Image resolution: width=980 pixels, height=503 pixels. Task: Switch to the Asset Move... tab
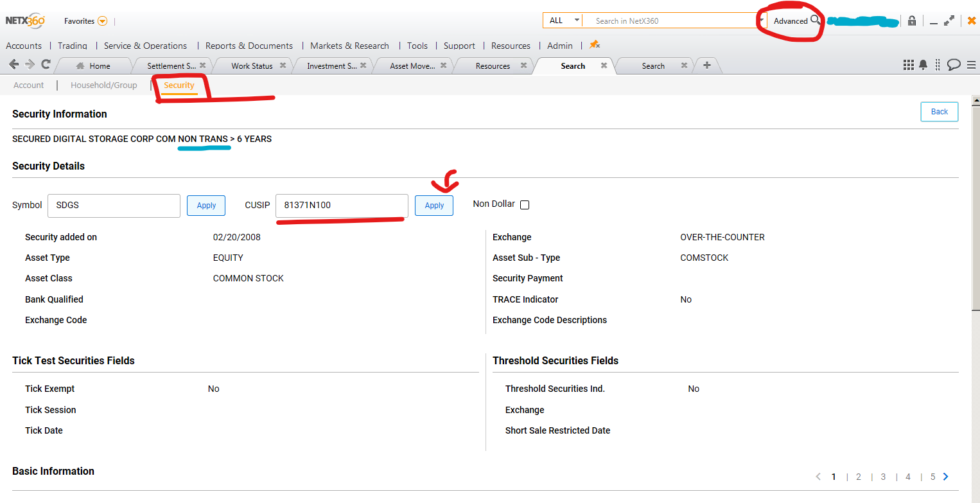point(412,66)
